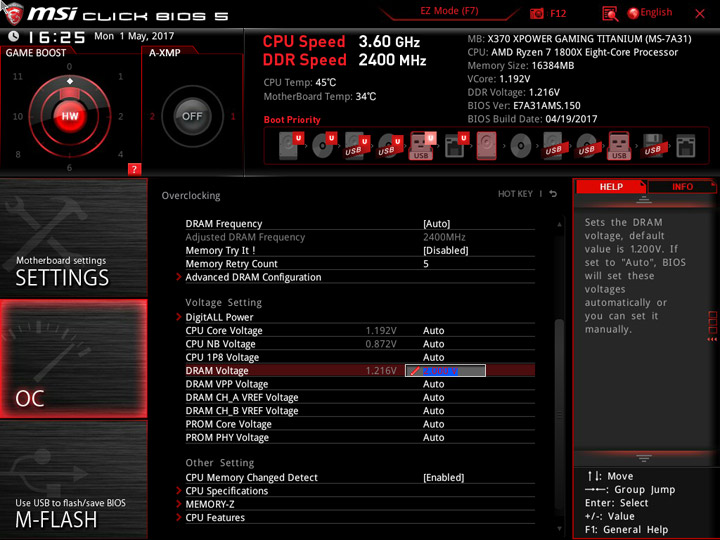
Task: Click the screenshot camera F12 icon
Action: coord(536,13)
